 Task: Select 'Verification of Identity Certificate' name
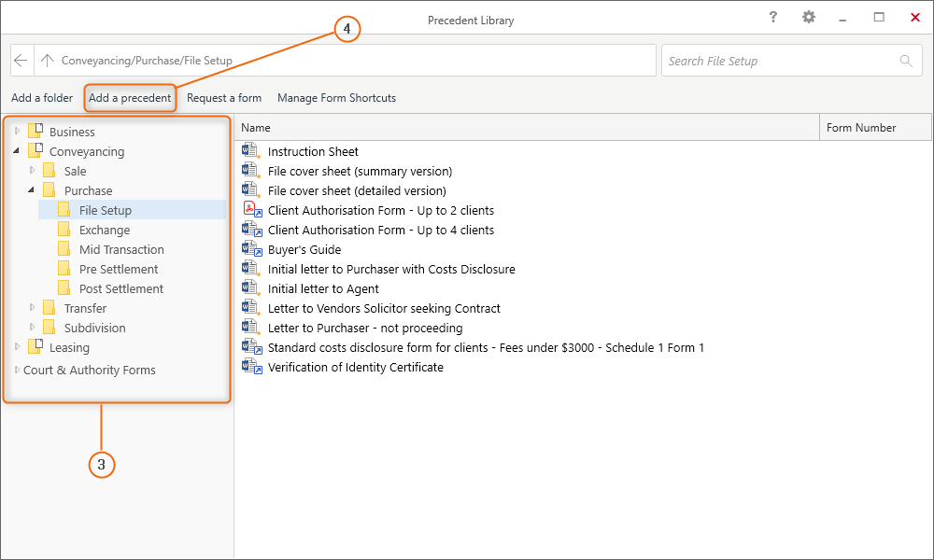(x=356, y=367)
